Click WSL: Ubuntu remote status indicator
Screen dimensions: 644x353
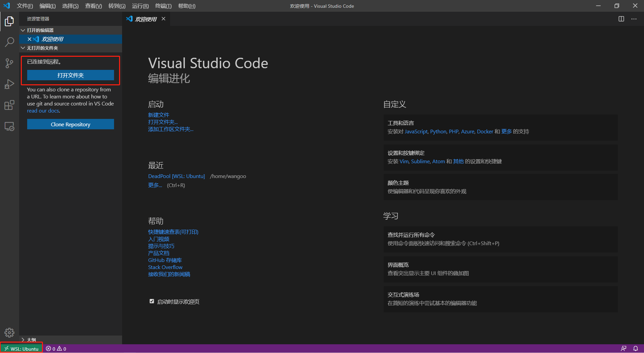tap(21, 349)
